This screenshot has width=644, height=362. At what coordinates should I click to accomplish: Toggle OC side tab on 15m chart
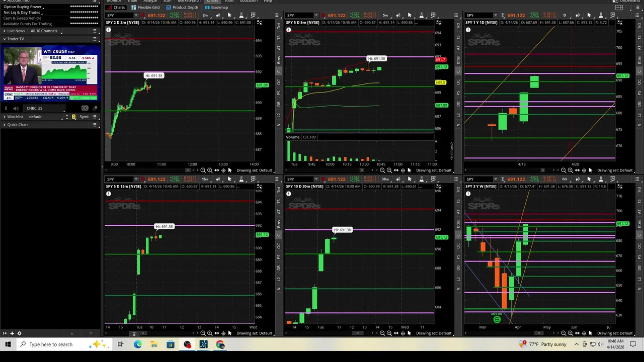pos(279,246)
